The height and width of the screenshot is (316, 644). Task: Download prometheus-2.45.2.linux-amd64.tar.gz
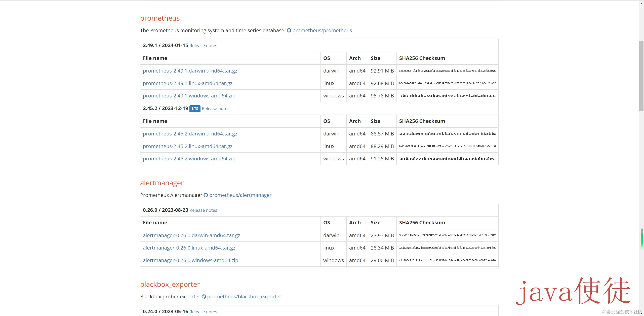click(x=188, y=146)
